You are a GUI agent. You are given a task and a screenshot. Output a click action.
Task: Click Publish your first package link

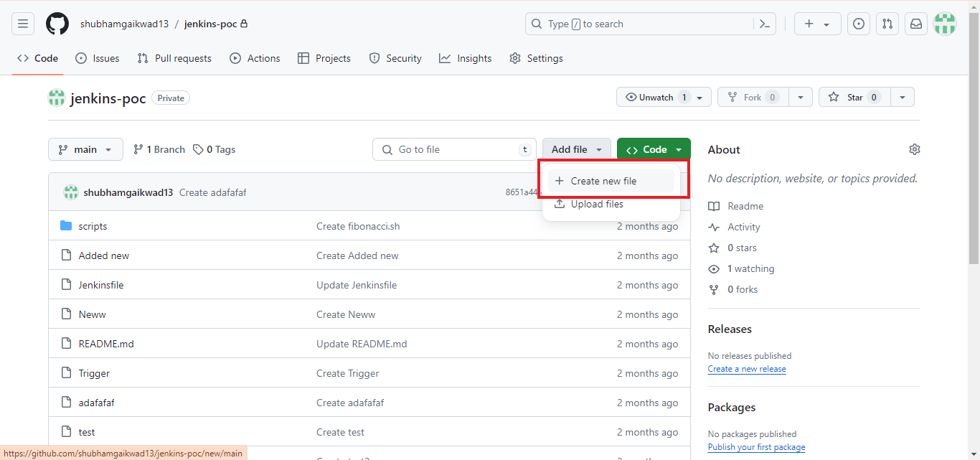pos(756,447)
